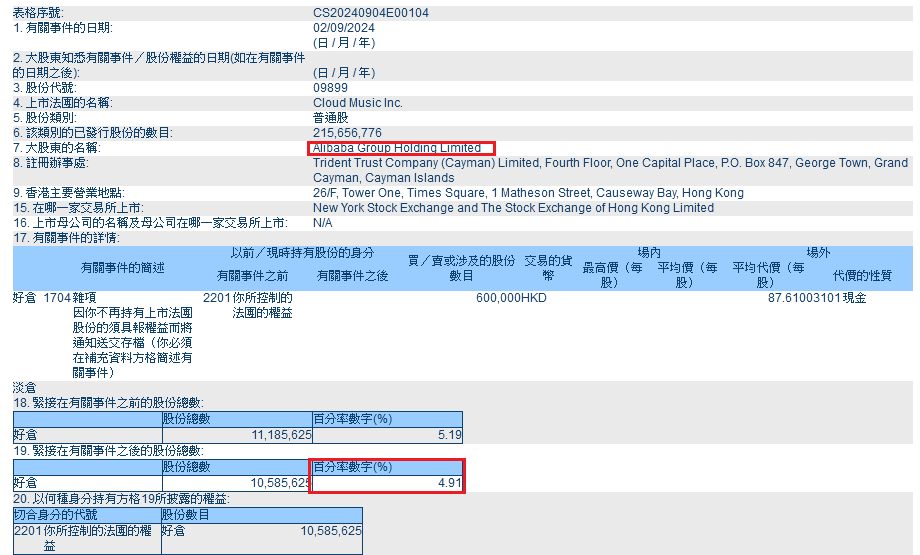Click the N/A parent company value

(x=323, y=223)
